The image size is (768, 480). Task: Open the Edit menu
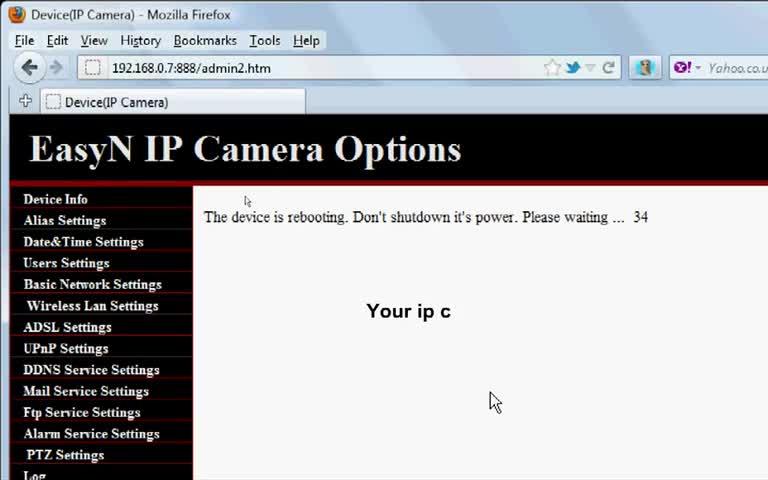point(57,41)
